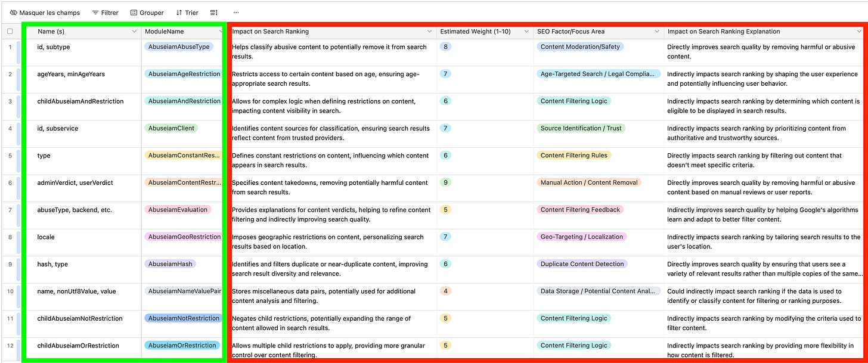This screenshot has height=363, width=868.
Task: Select the Content Moderation/Safety tag
Action: click(x=581, y=46)
